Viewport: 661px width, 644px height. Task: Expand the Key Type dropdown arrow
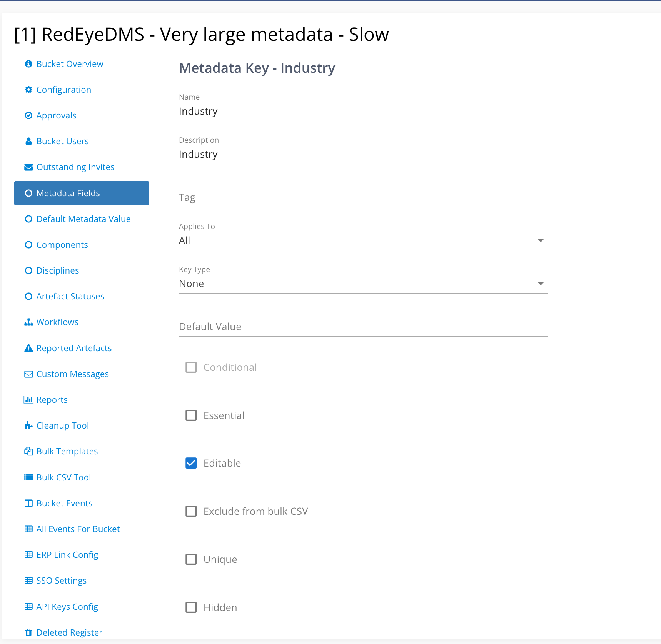[541, 284]
